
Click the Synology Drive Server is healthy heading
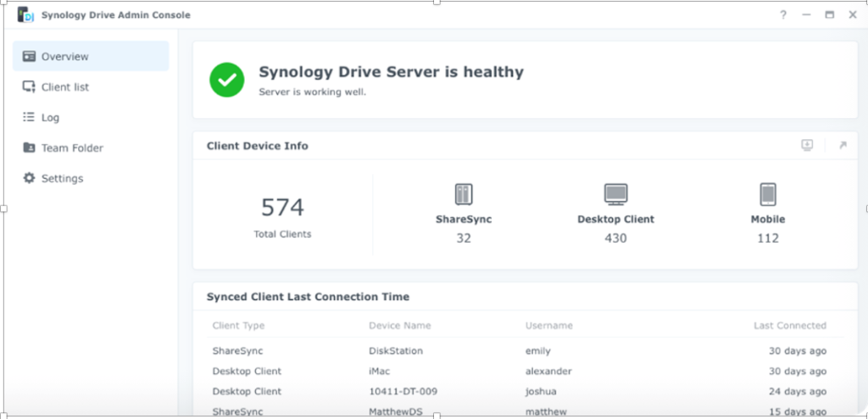391,72
